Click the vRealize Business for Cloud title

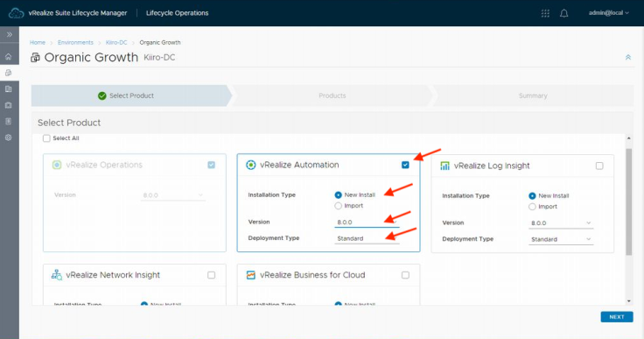[x=312, y=275]
